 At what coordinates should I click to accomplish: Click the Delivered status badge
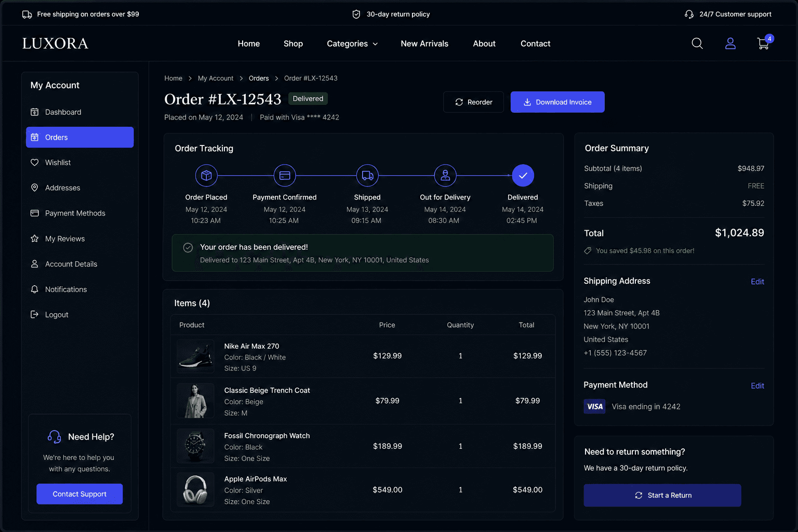(x=308, y=99)
